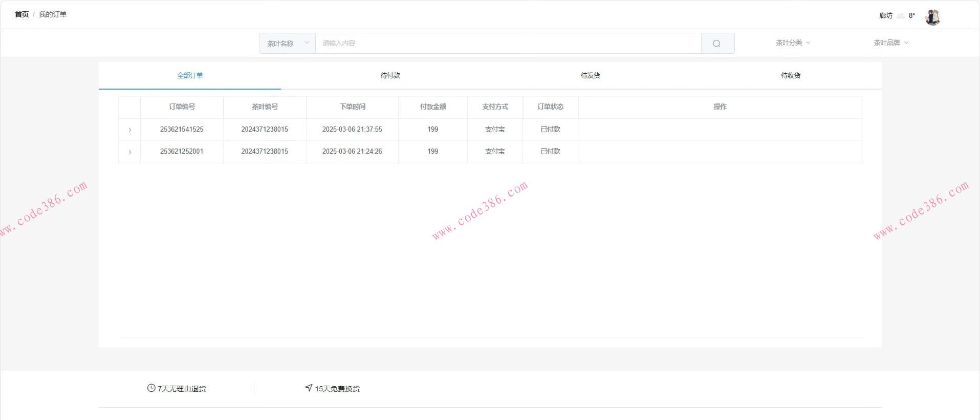Click the 茶叶编号 column header
Screen dimensions: 980x420
265,107
